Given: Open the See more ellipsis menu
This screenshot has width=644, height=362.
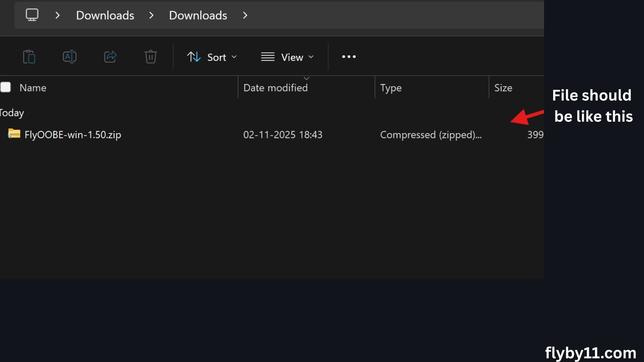Looking at the screenshot, I should coord(349,57).
